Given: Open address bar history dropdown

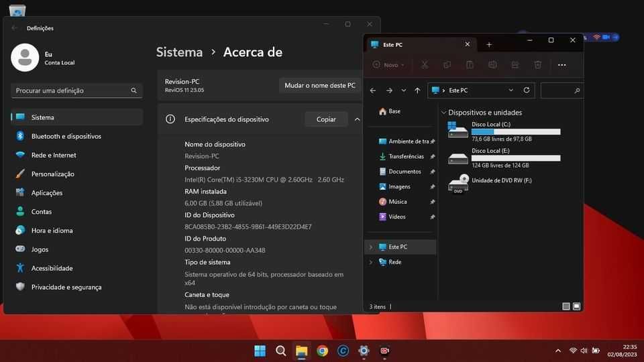Looking at the screenshot, I should (511, 90).
